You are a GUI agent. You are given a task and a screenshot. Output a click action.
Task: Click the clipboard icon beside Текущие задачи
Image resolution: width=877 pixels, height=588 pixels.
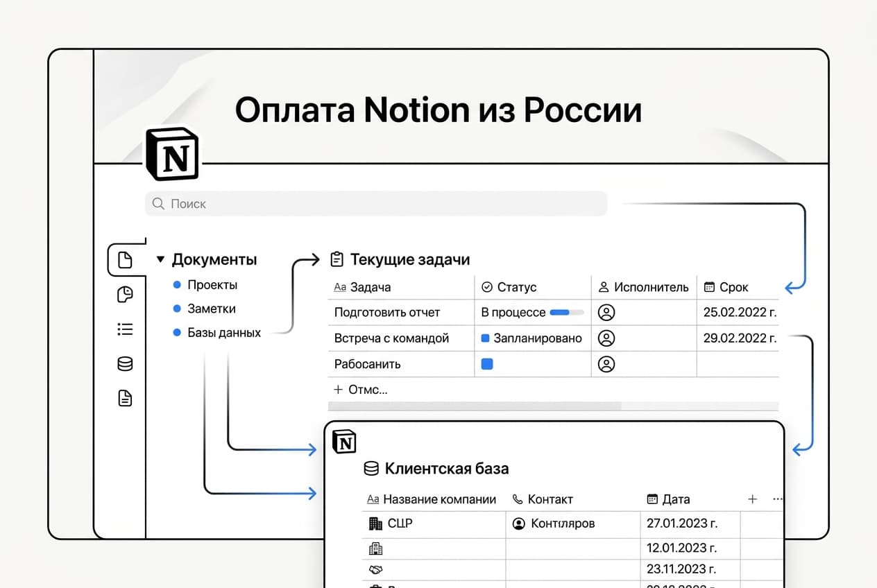click(337, 260)
